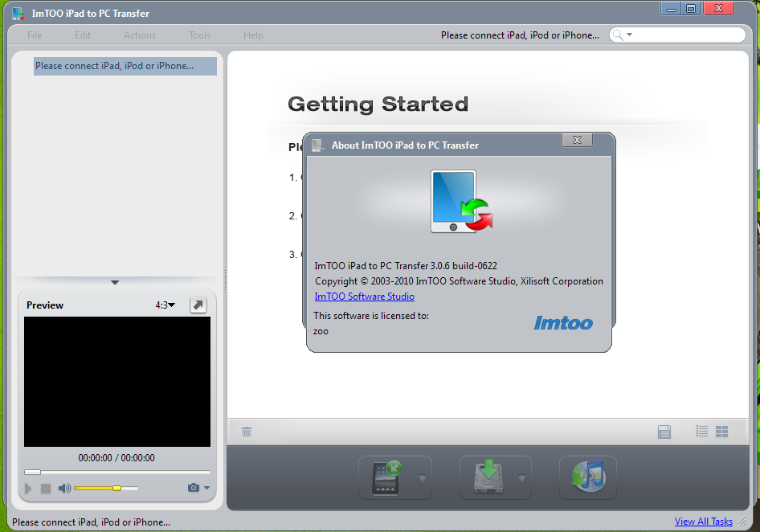
Task: Click the iPad transfer logo in About dialog
Action: coord(461,201)
